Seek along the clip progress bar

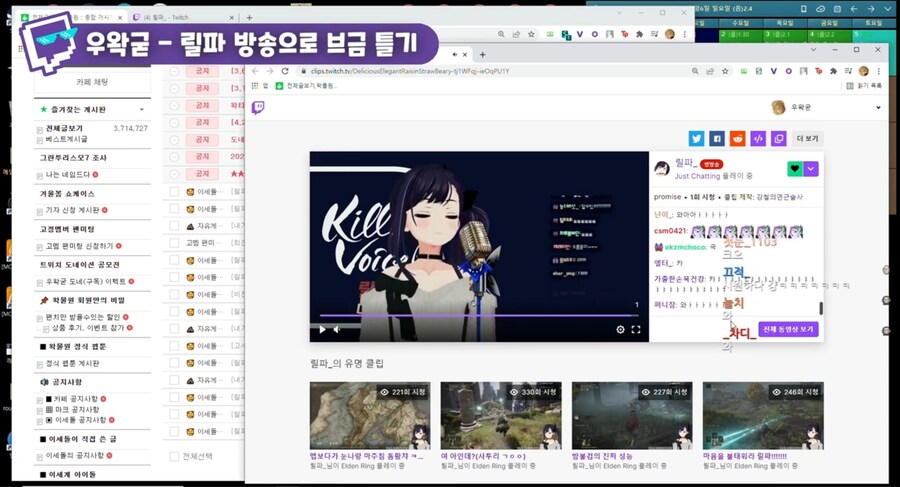[479, 315]
